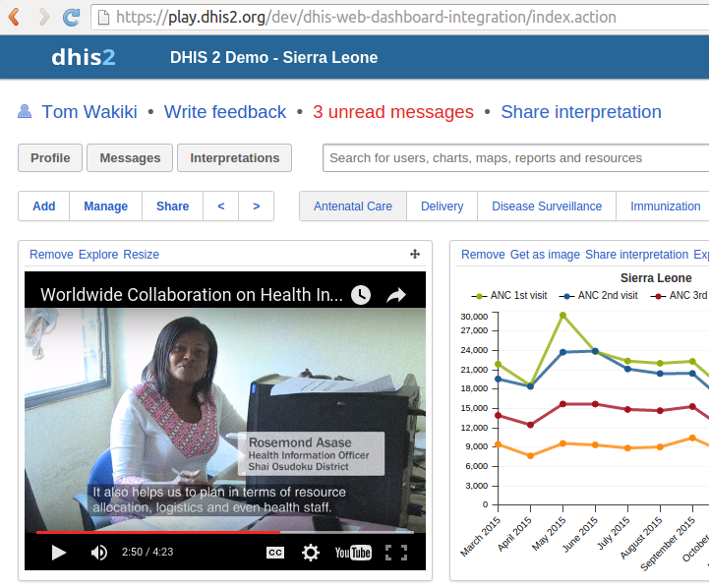709x588 pixels.
Task: Click the Interpretations button
Action: pyautogui.click(x=234, y=157)
